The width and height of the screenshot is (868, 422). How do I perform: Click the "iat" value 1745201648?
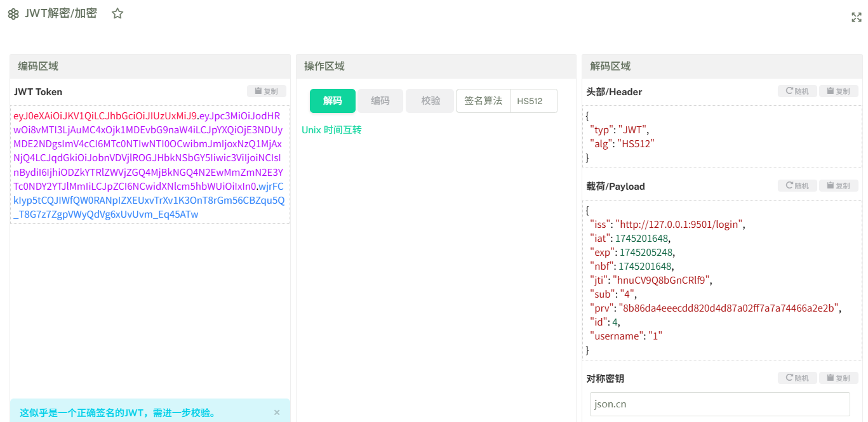(x=642, y=238)
